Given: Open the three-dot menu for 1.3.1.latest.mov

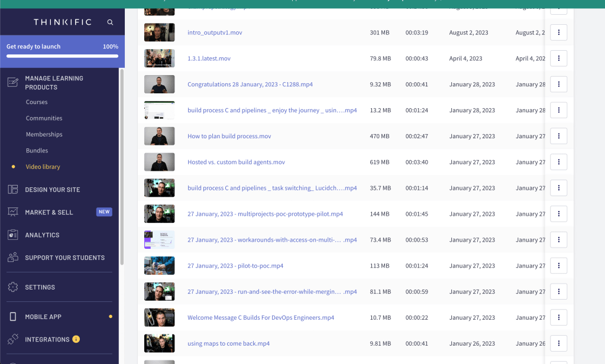Looking at the screenshot, I should 558,58.
